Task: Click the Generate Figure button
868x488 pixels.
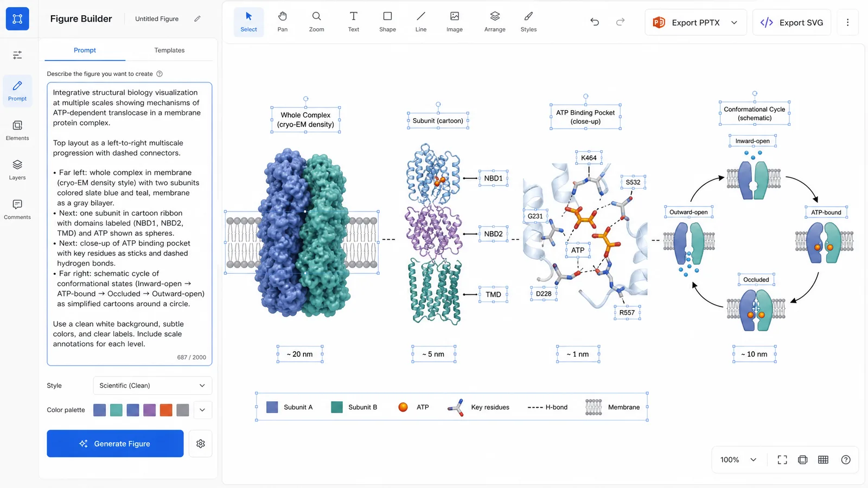Action: point(115,444)
